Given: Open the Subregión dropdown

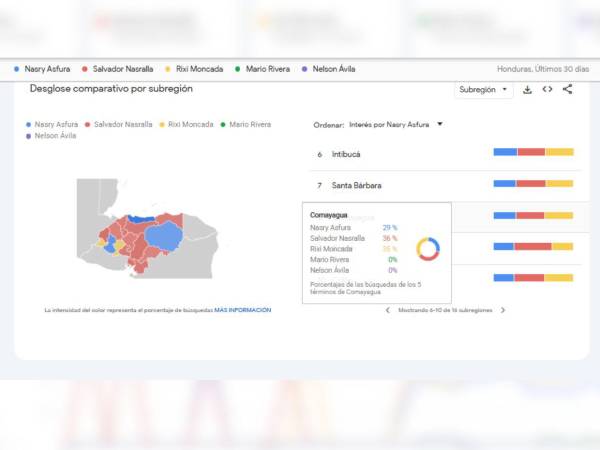Looking at the screenshot, I should coord(483,90).
